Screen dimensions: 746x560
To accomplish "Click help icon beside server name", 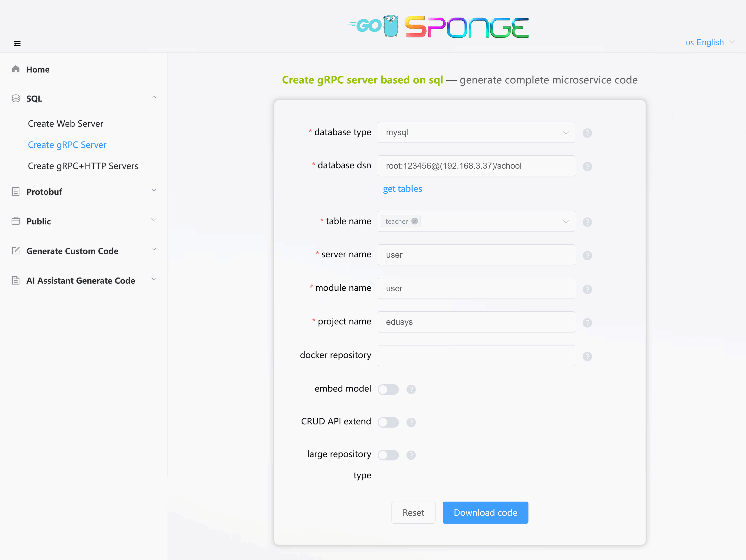I will pyautogui.click(x=587, y=255).
